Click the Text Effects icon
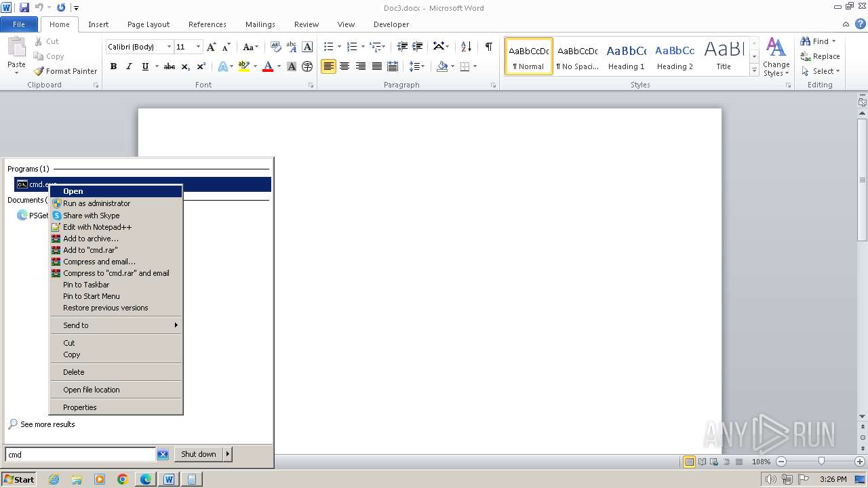The width and height of the screenshot is (868, 488). pyautogui.click(x=222, y=66)
